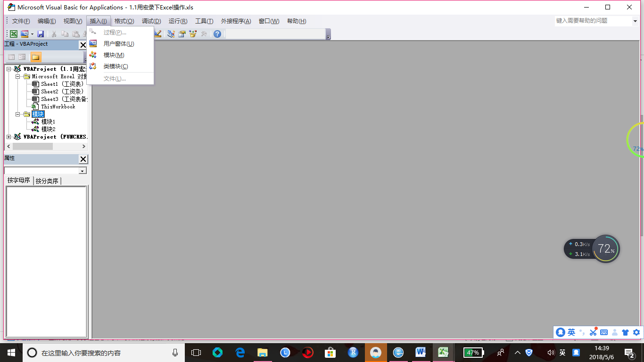Click View Object icon in project panel

point(22,57)
